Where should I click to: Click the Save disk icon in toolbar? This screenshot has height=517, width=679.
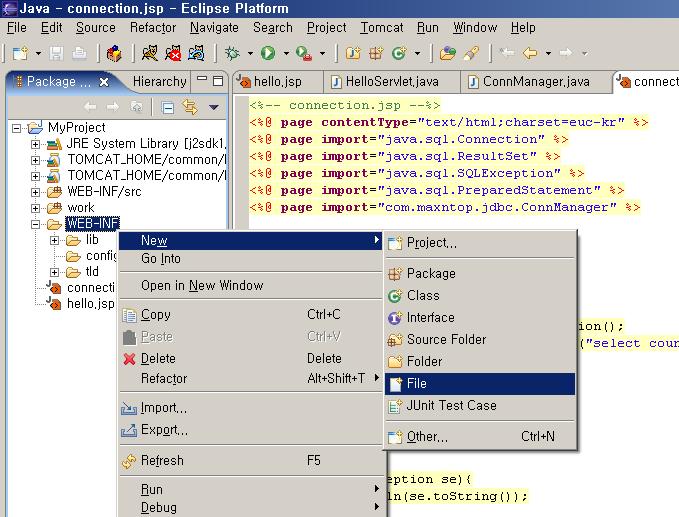point(55,52)
